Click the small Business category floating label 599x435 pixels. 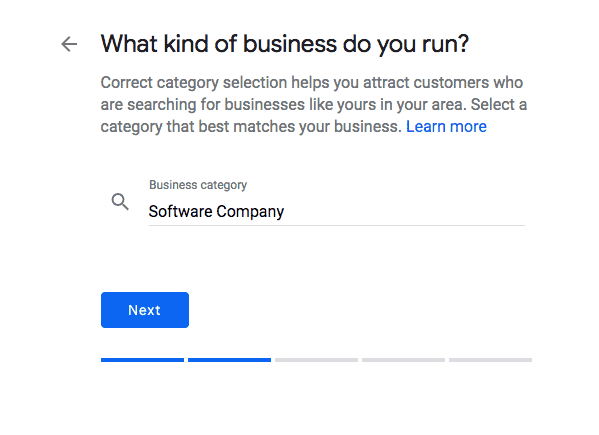(198, 185)
